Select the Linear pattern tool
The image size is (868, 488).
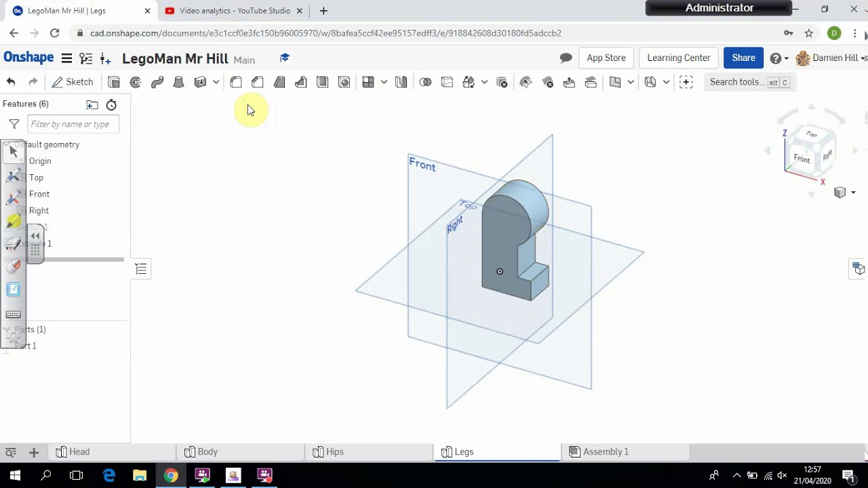368,82
